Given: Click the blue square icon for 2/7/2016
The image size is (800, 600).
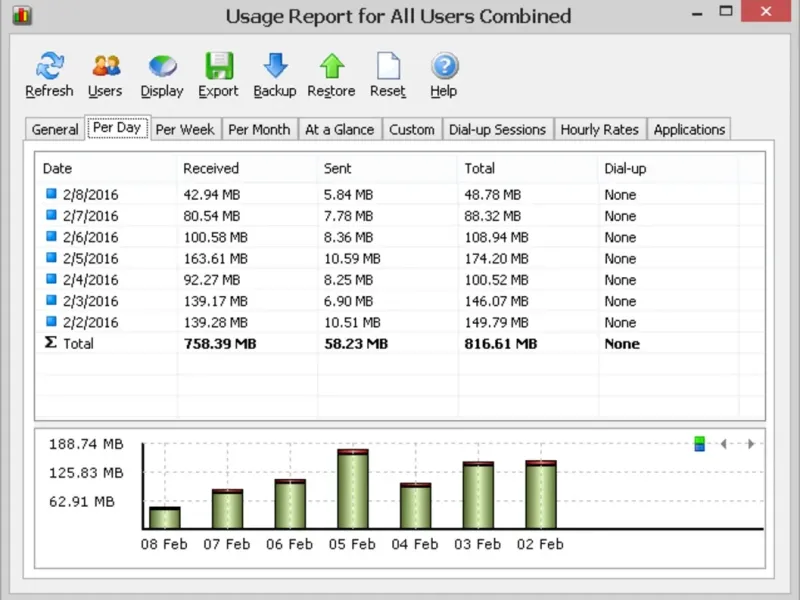Looking at the screenshot, I should pos(51,215).
